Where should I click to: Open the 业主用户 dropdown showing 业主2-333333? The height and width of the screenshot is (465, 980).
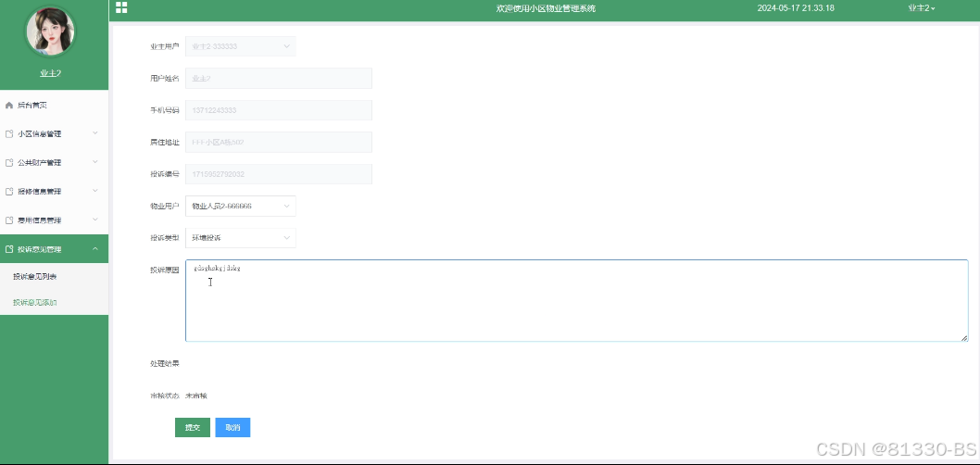[x=241, y=46]
